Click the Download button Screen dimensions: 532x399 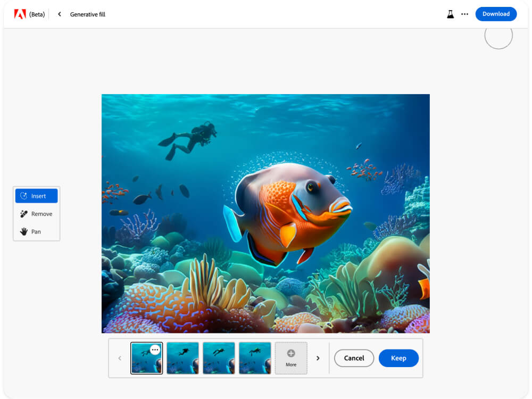click(x=496, y=14)
